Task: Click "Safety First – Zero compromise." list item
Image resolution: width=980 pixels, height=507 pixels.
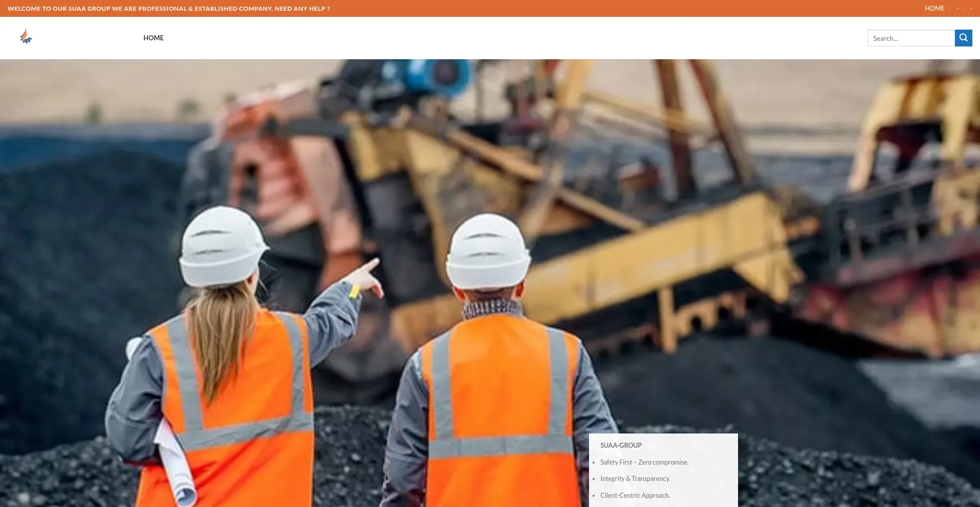Action: click(x=644, y=462)
